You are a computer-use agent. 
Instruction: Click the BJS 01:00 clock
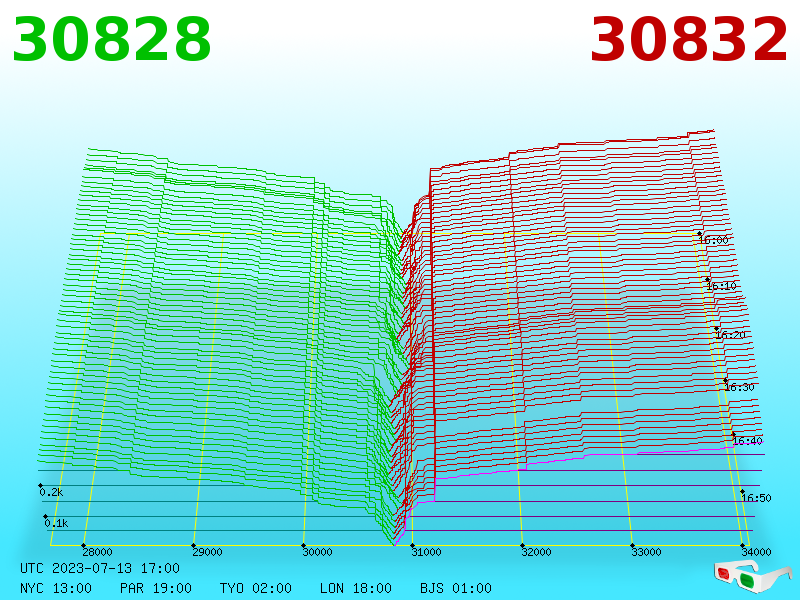[x=456, y=588]
